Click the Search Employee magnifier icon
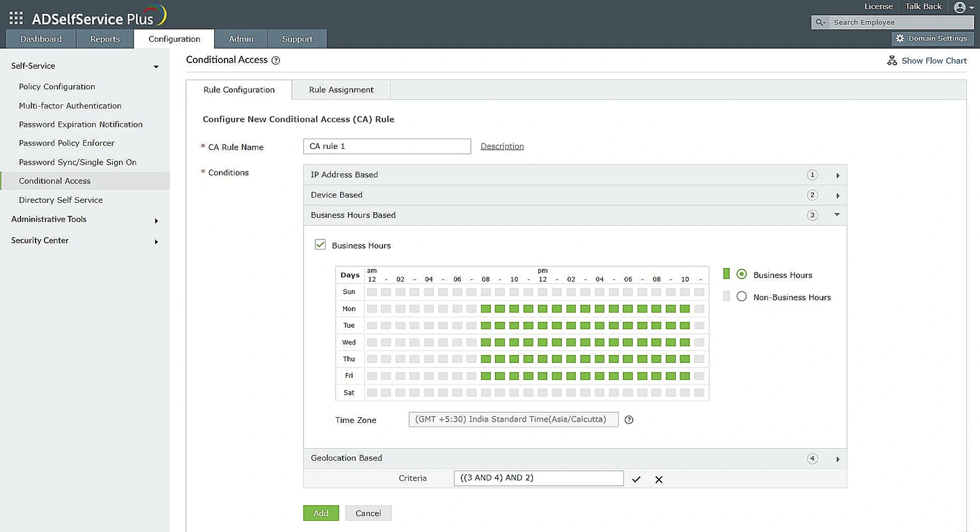Viewport: 980px width, 532px height. coord(820,22)
